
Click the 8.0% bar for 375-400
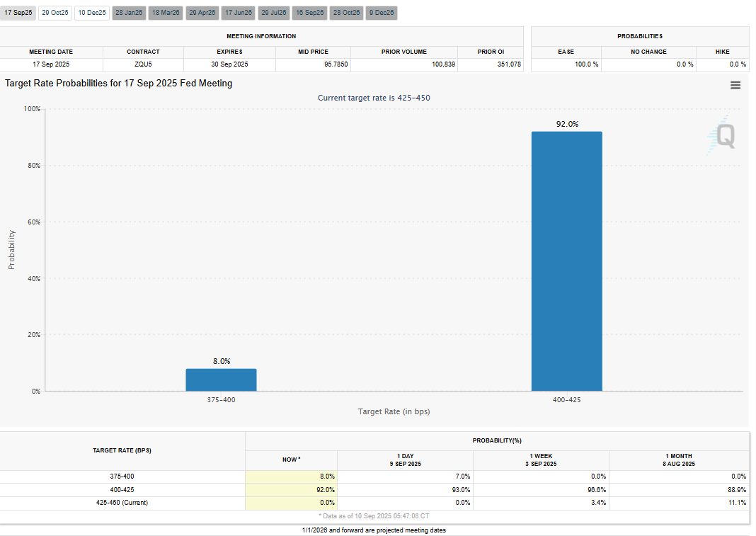point(222,380)
